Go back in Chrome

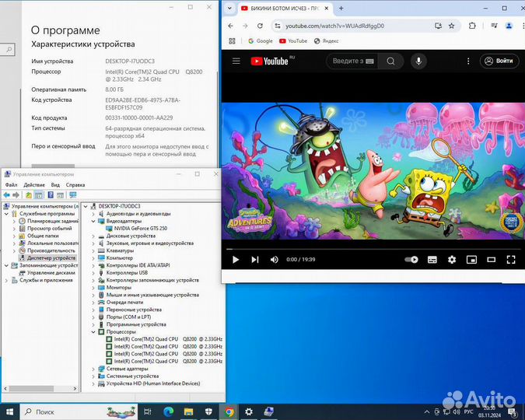click(230, 26)
